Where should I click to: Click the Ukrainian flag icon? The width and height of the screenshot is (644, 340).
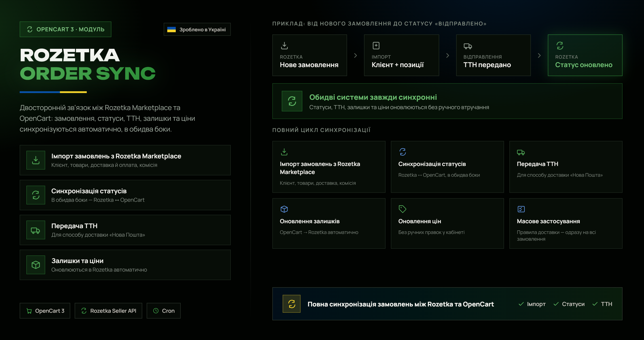coord(172,30)
